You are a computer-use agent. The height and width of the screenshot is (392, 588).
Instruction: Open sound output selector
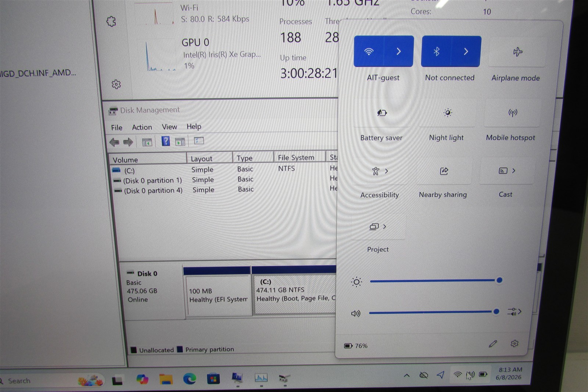pos(514,312)
